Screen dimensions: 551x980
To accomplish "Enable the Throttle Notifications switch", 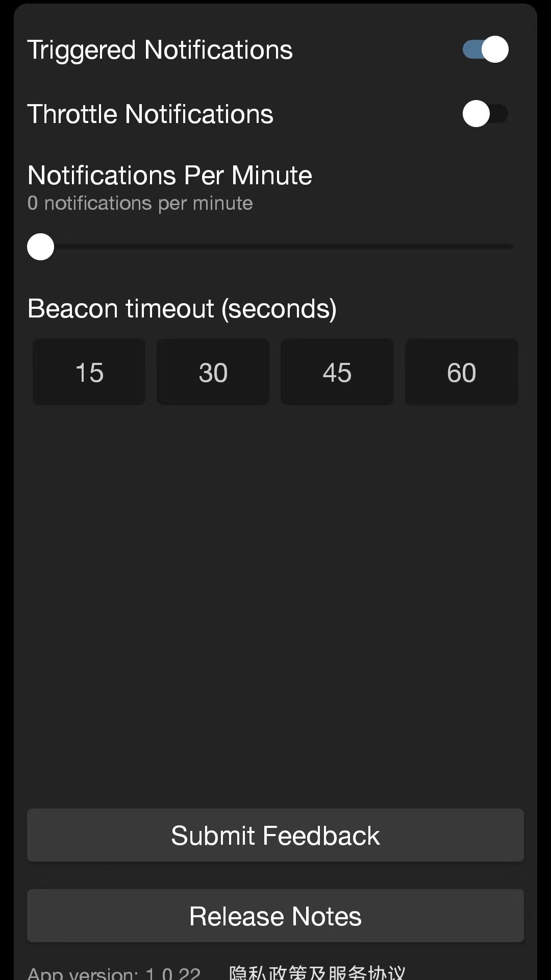I will (485, 114).
